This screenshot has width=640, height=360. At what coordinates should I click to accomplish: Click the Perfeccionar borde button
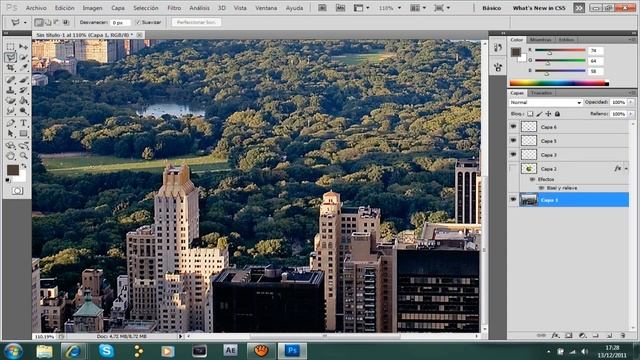coord(196,22)
